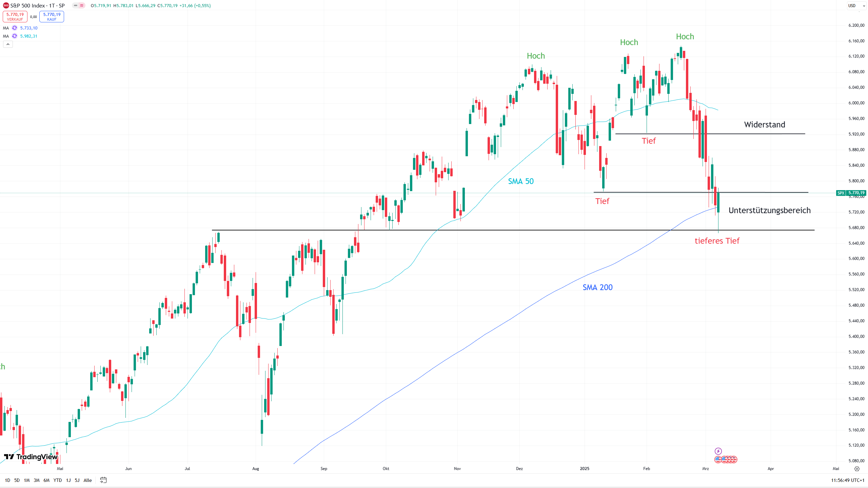Screen dimensions: 868x488
Task: Click the change value +31,66 (+0,55%)
Action: pos(195,6)
